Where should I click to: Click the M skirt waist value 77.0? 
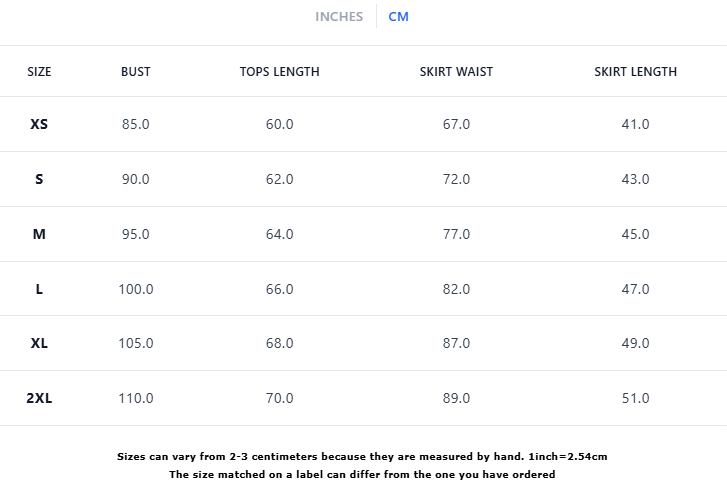click(456, 234)
